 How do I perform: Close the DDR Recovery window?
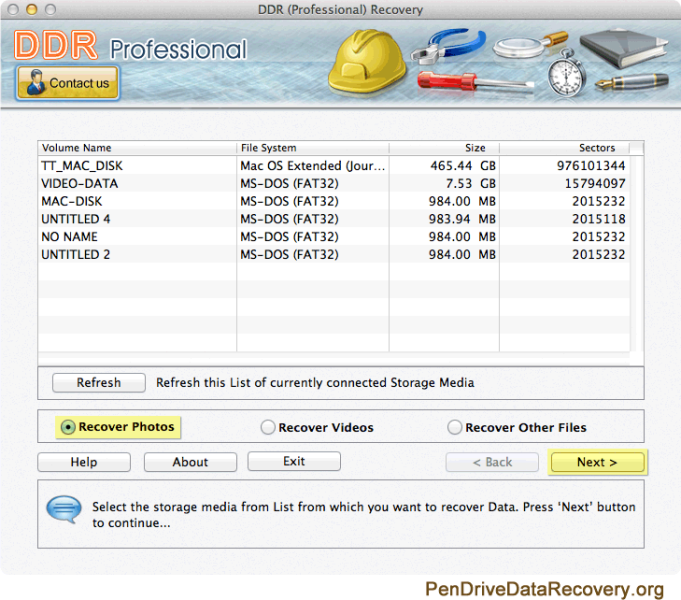click(13, 9)
